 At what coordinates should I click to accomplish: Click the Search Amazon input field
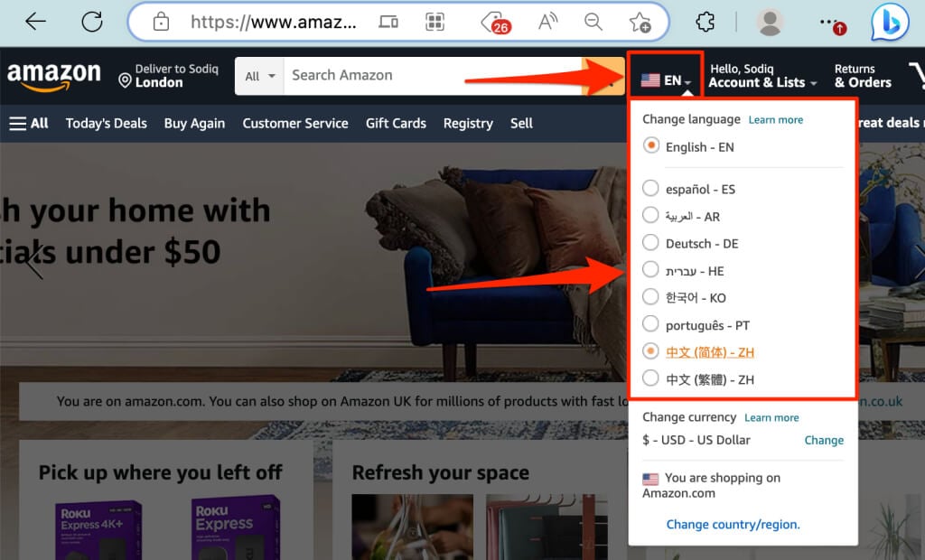433,76
